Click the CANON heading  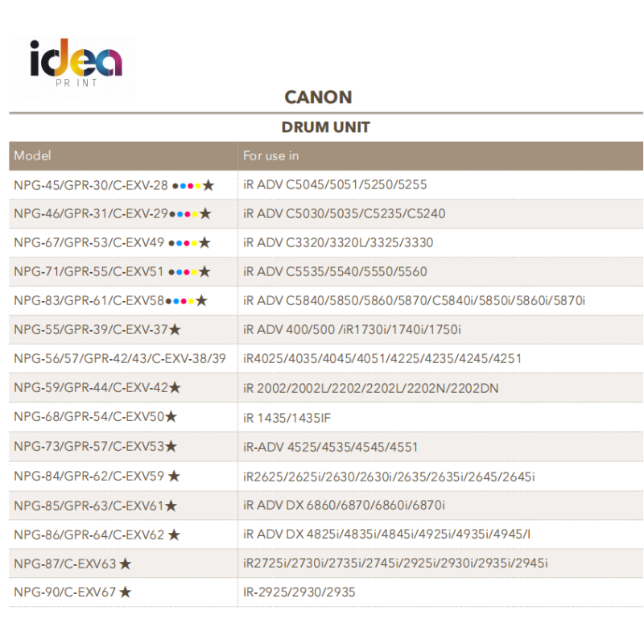pyautogui.click(x=318, y=97)
